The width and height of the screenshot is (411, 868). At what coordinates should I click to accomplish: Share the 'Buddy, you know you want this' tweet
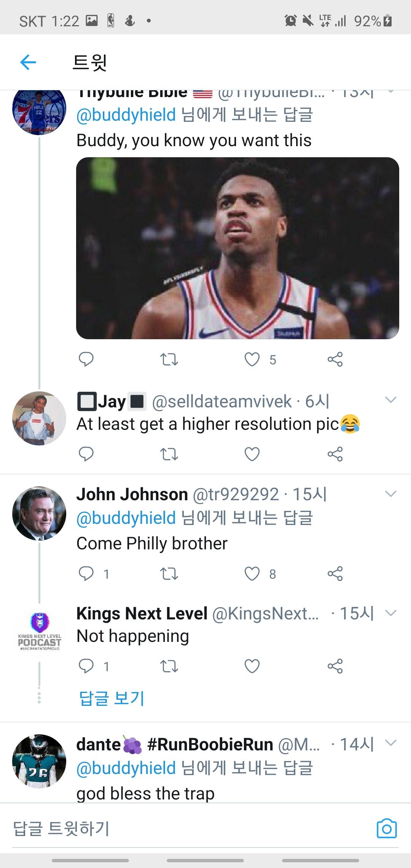click(x=335, y=359)
